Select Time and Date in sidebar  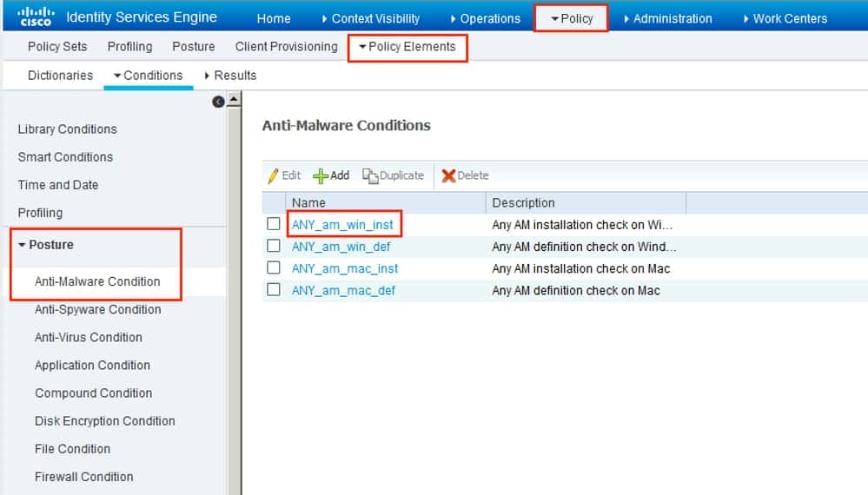(x=58, y=185)
